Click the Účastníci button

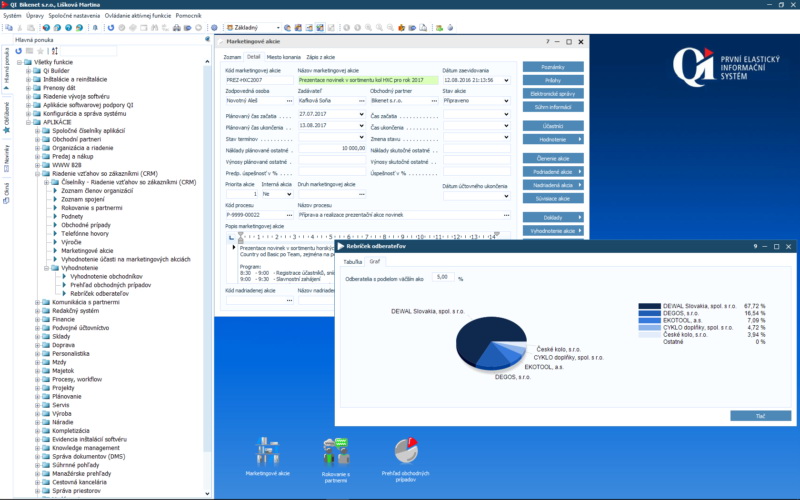[x=553, y=126]
